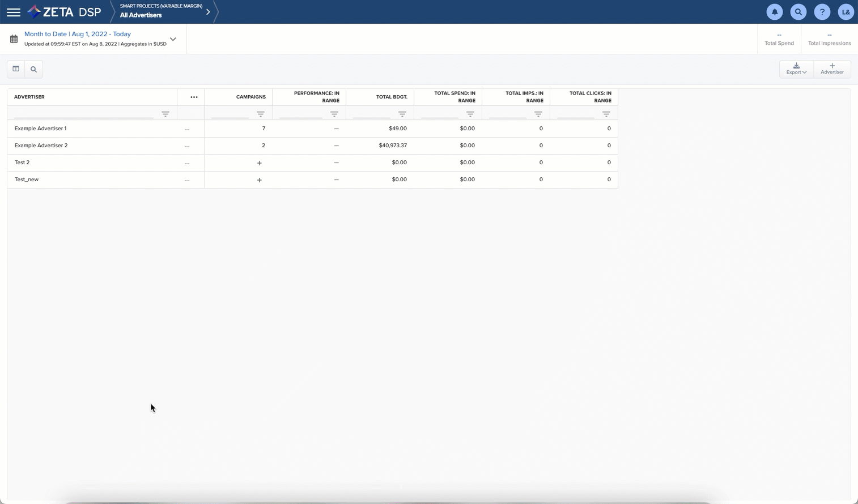This screenshot has height=504, width=858.
Task: Click the notifications bell icon
Action: [774, 12]
